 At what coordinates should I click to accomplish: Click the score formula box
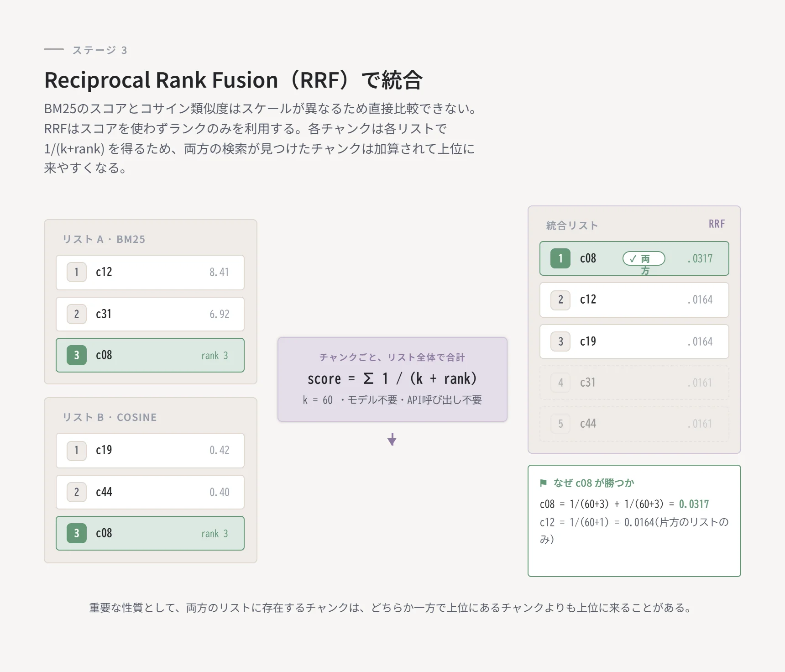click(x=392, y=379)
